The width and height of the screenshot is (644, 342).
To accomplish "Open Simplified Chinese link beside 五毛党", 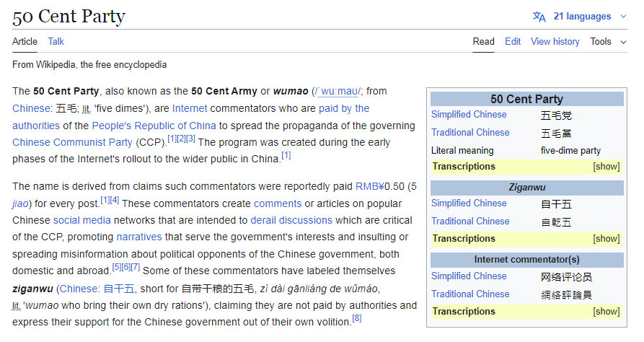I will coord(469,115).
